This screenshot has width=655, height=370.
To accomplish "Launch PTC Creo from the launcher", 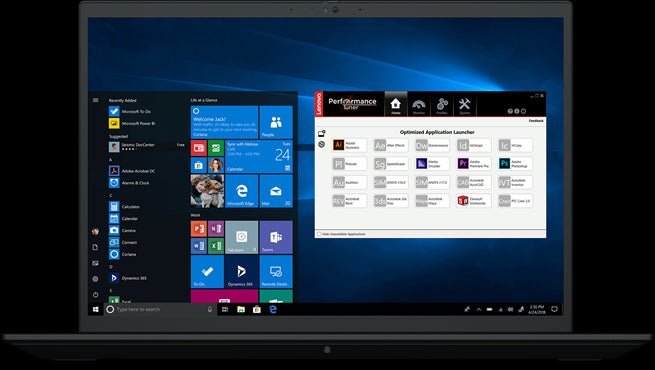I will [515, 201].
